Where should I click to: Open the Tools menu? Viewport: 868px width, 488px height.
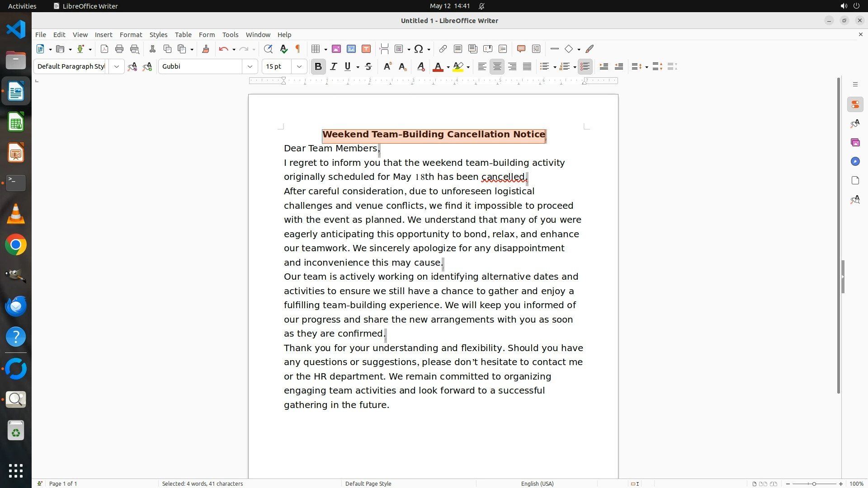coord(230,35)
